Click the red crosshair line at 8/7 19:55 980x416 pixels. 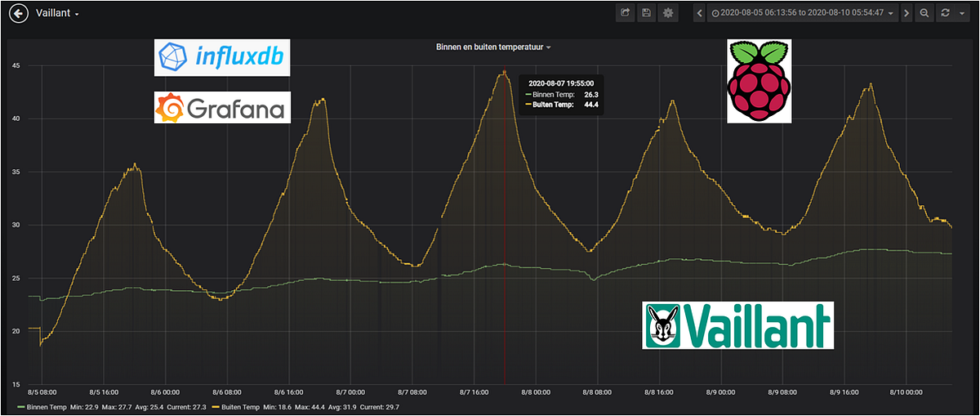click(505, 226)
